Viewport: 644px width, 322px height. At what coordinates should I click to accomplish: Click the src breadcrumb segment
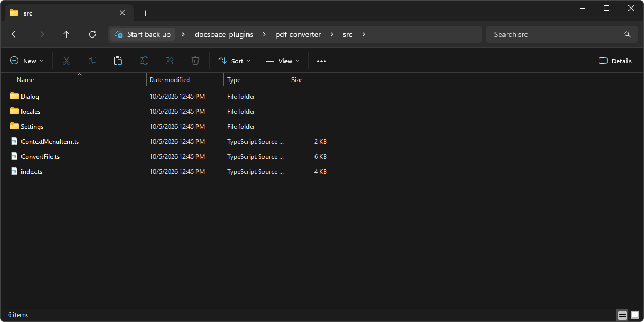point(348,34)
